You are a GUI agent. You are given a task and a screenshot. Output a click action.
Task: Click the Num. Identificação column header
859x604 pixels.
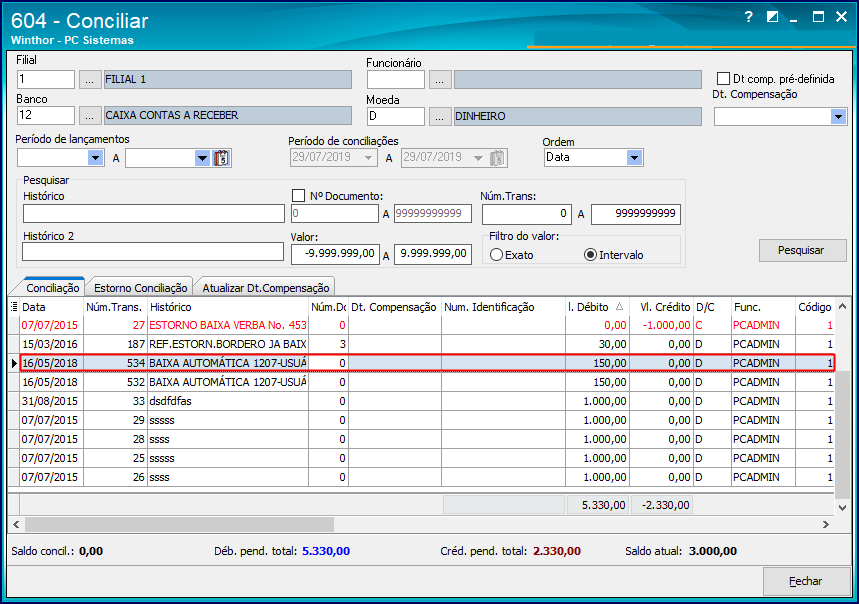503,307
